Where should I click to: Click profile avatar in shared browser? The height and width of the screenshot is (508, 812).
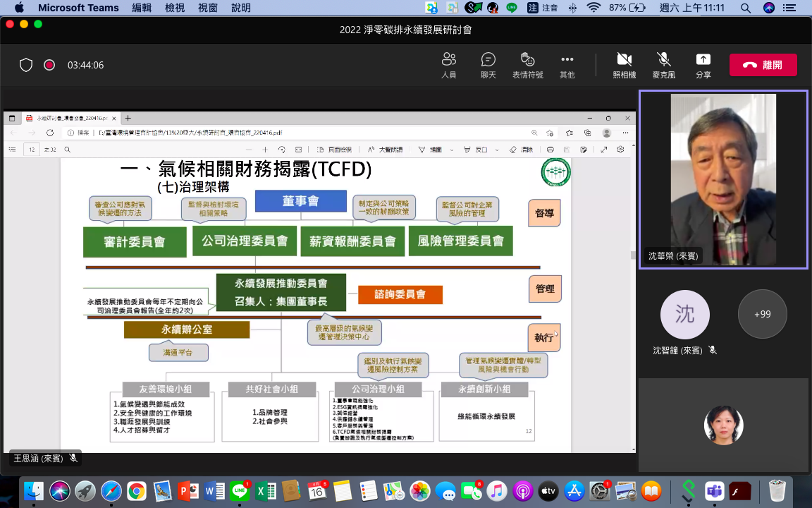click(606, 133)
